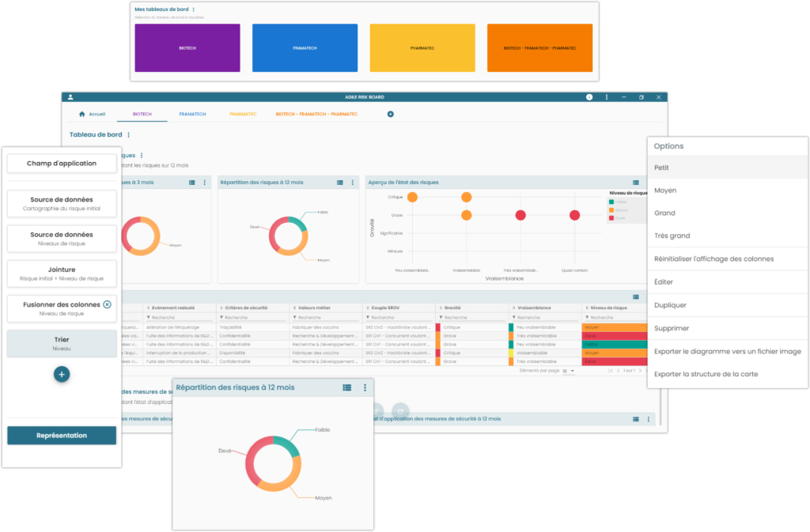Image resolution: width=810 pixels, height=532 pixels.
Task: Click the grid icon on Aperçu de l'état des risques widget
Action: click(x=636, y=183)
